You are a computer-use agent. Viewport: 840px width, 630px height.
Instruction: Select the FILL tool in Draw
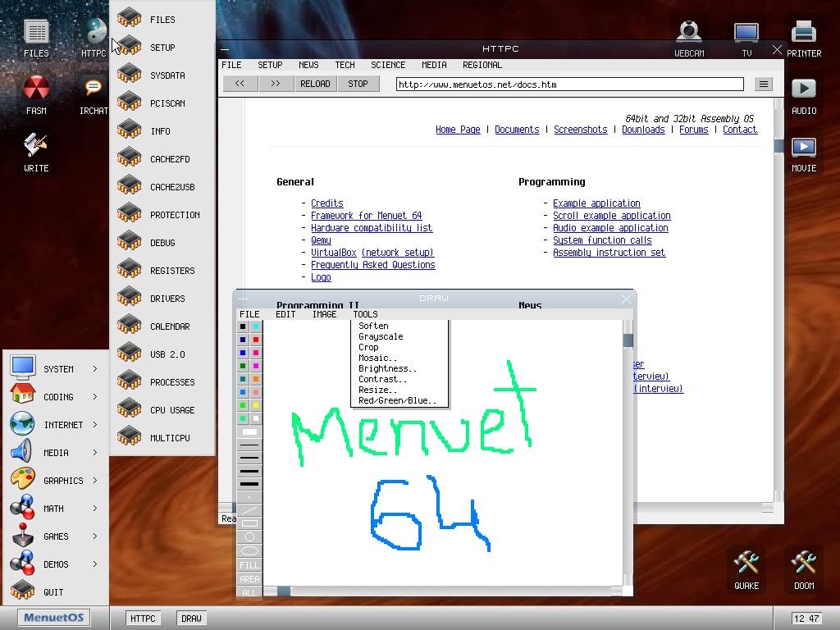249,564
